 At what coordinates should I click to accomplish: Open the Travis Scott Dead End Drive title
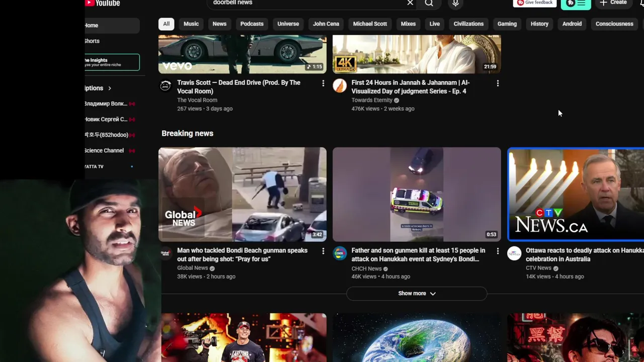[x=239, y=87]
